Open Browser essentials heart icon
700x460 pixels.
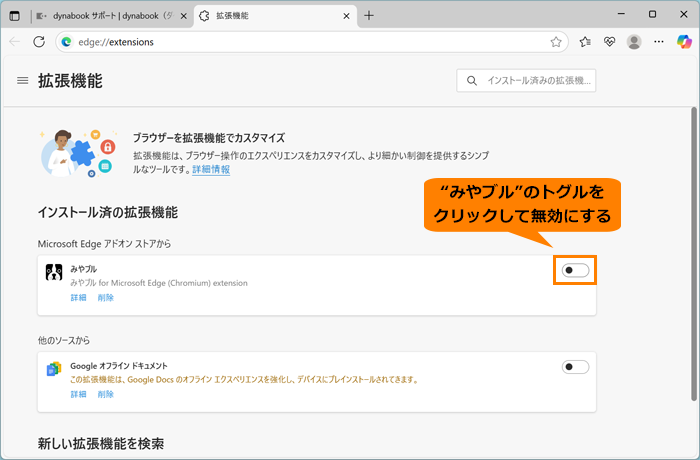609,42
